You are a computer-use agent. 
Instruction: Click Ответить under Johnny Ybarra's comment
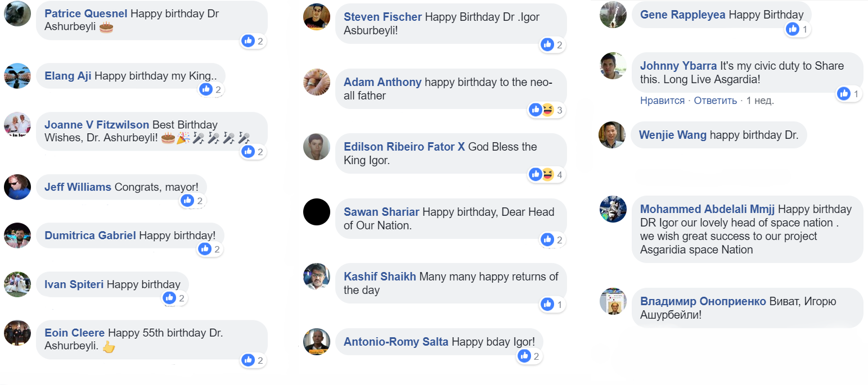(x=715, y=101)
